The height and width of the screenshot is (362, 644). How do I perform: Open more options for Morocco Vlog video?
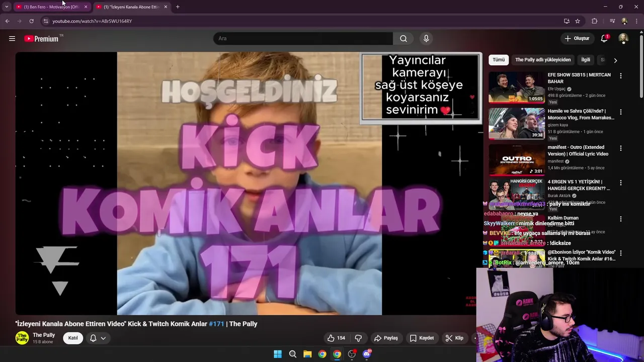620,112
